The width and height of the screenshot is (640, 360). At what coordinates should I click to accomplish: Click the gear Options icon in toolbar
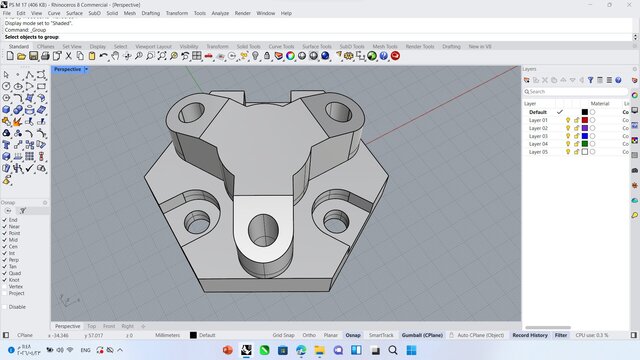pyautogui.click(x=348, y=56)
